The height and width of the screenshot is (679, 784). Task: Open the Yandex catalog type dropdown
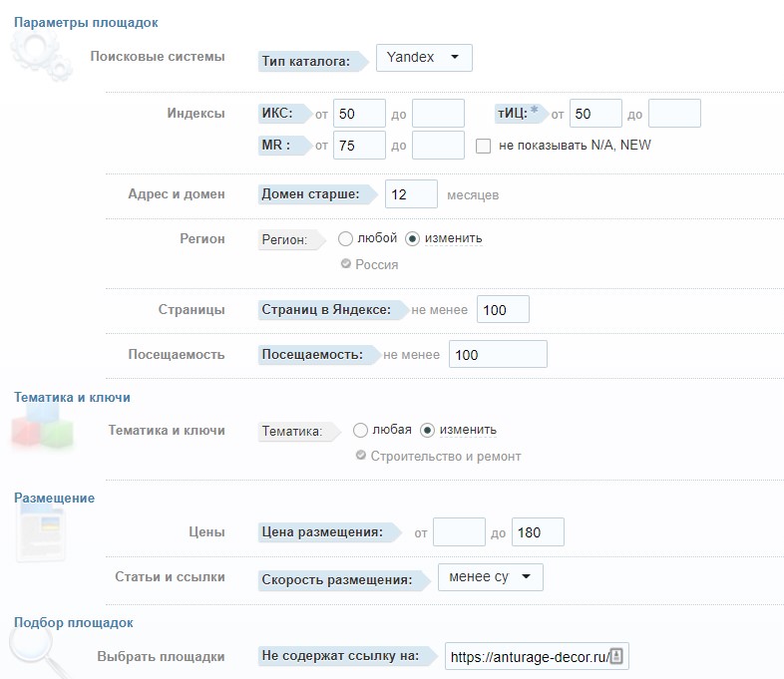[424, 58]
